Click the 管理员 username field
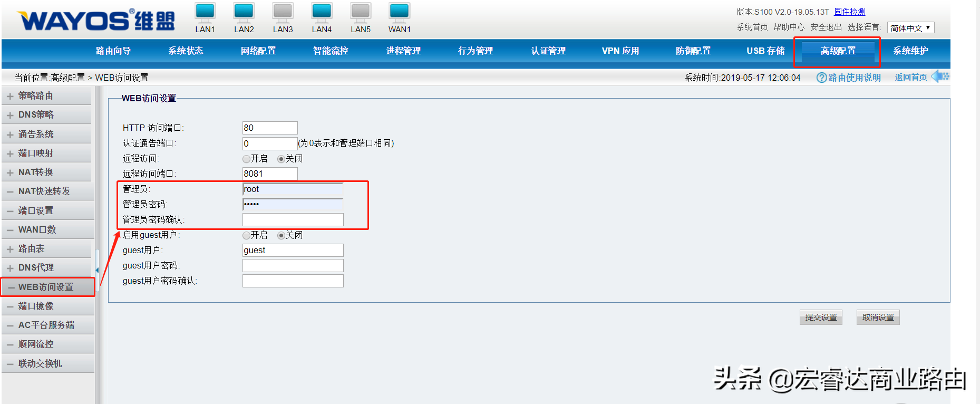Image resolution: width=980 pixels, height=404 pixels. [x=293, y=189]
